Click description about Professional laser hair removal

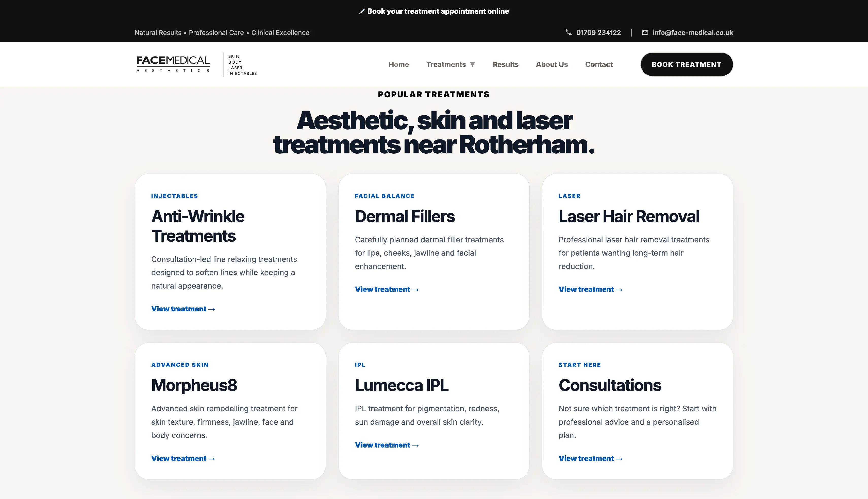coord(634,253)
